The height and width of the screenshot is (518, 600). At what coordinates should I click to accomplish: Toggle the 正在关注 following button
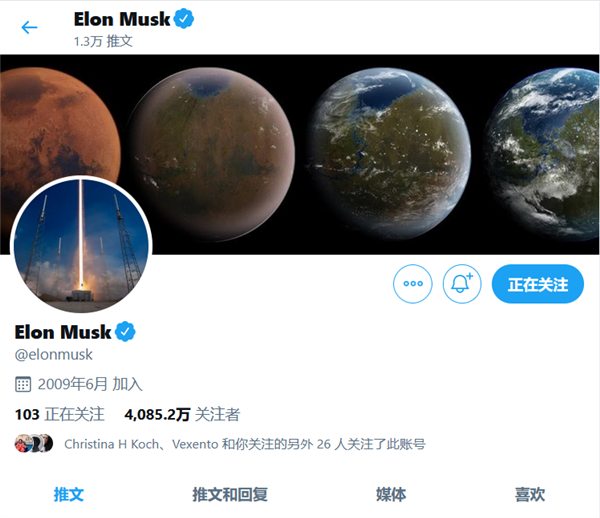pos(538,284)
